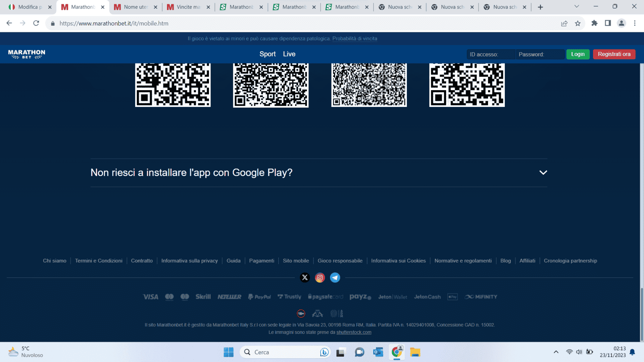Open Informativa sui Cookies link
The width and height of the screenshot is (644, 362).
click(x=398, y=261)
